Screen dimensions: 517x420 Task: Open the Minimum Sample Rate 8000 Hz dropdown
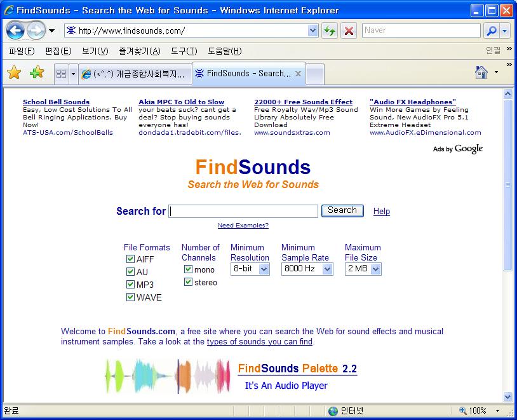(307, 269)
